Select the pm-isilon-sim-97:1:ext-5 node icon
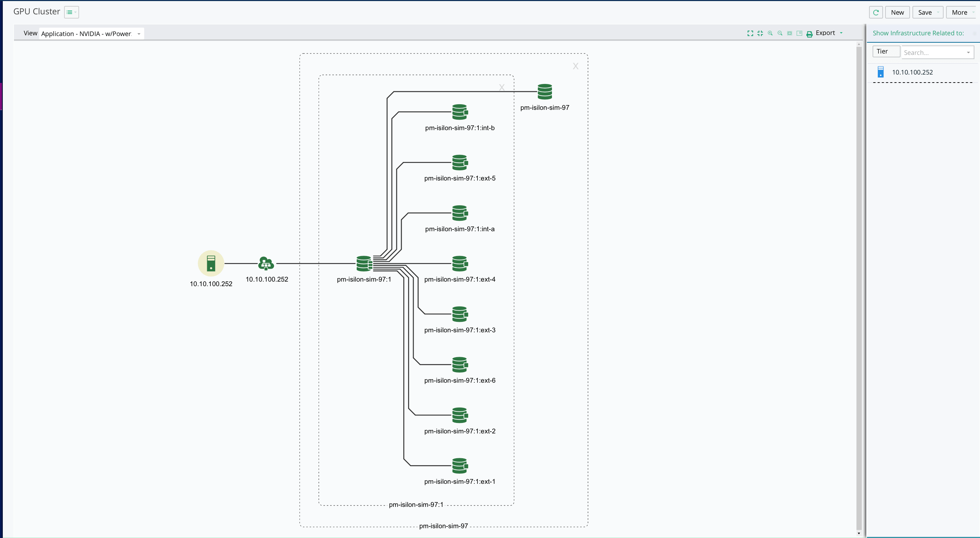The width and height of the screenshot is (980, 538). [460, 162]
